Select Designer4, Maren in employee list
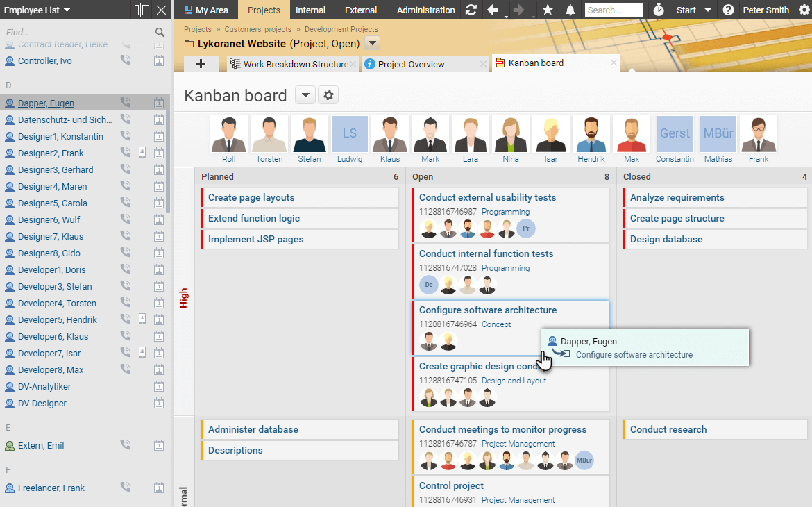This screenshot has width=812, height=507. [52, 186]
